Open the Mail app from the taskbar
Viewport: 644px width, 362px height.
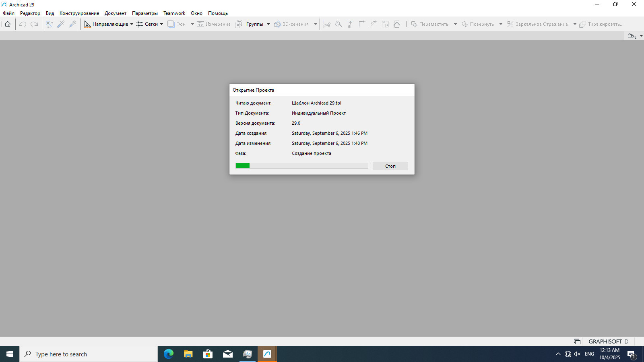coord(227,354)
